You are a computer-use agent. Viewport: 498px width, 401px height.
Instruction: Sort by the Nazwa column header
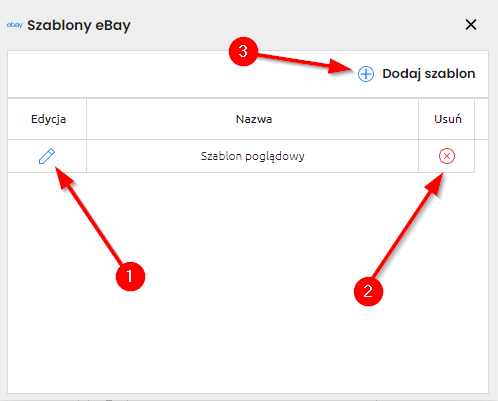254,119
